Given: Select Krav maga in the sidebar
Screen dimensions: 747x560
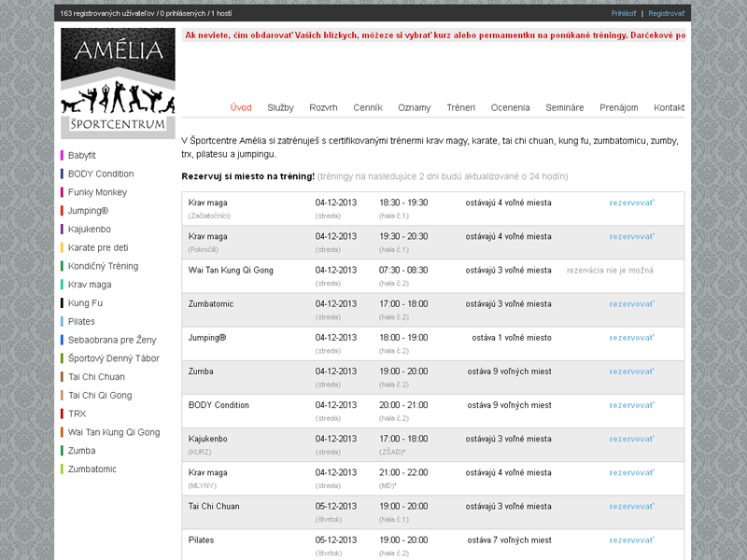Looking at the screenshot, I should 90,285.
